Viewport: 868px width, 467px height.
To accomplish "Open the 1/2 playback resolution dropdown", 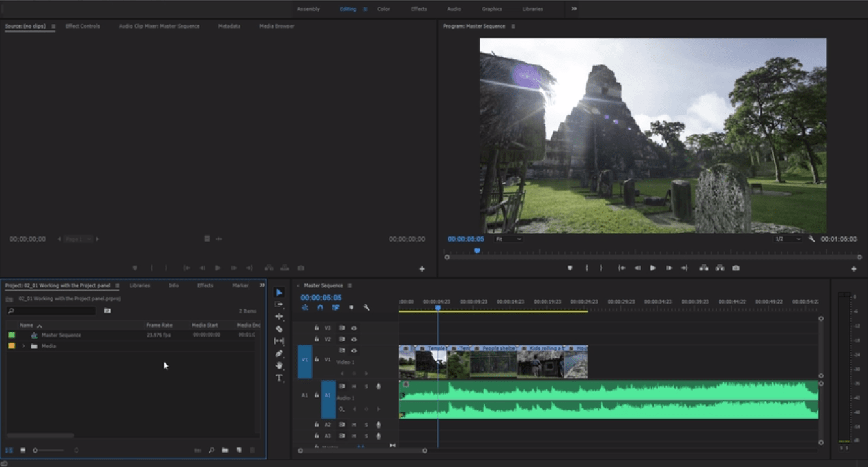I will pos(788,238).
